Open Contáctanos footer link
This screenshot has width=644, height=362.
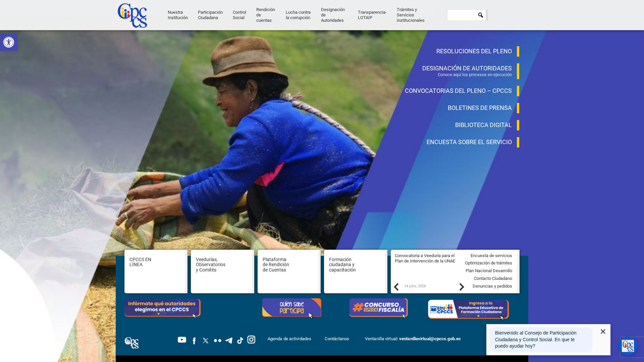[x=337, y=339]
